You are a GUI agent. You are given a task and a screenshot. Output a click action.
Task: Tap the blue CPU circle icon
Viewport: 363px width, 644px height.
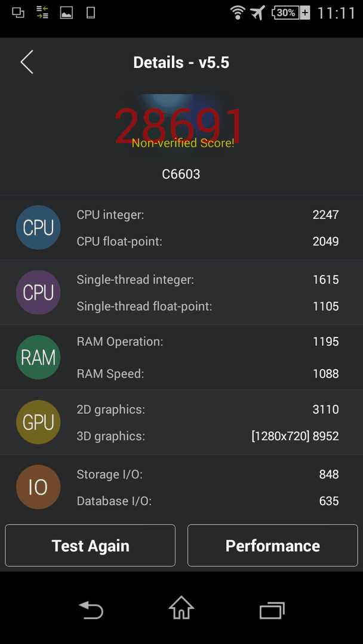38,228
